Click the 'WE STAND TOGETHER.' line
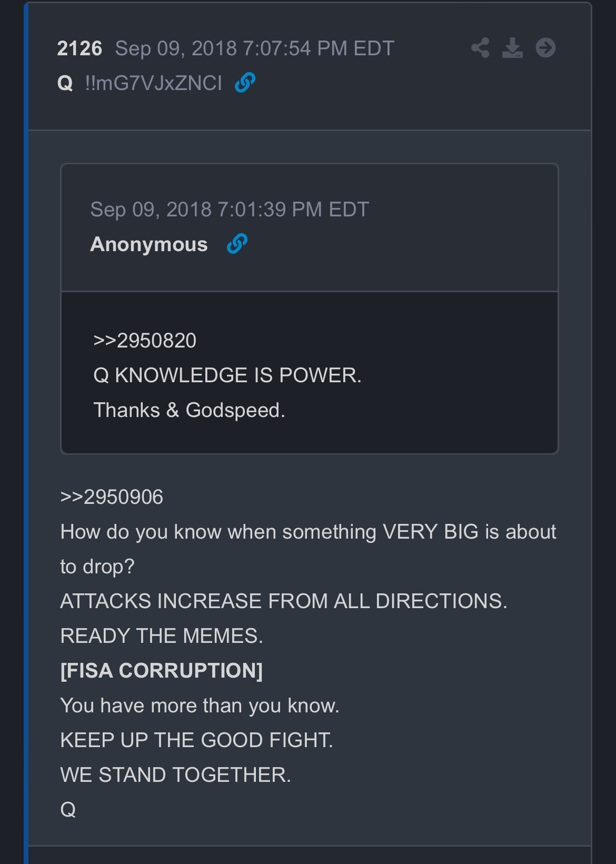The height and width of the screenshot is (864, 616). (x=176, y=775)
